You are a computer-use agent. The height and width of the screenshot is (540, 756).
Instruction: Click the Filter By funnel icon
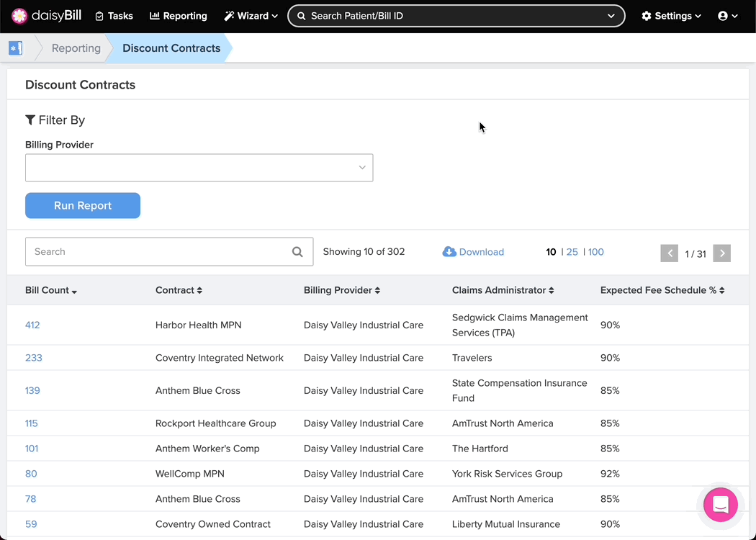[30, 120]
